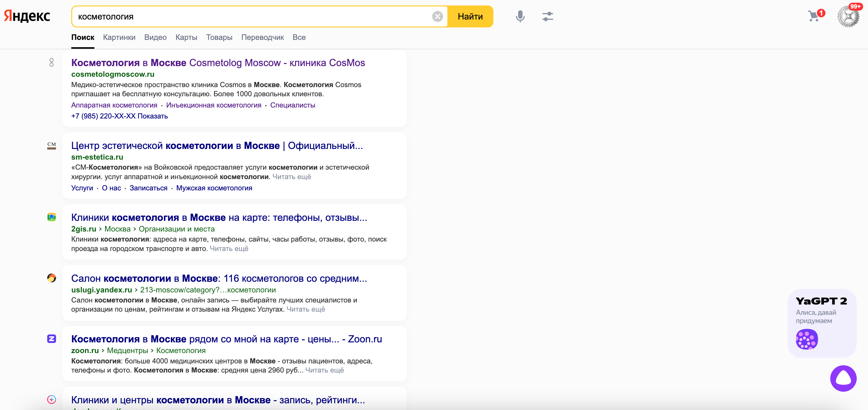Image resolution: width=868 pixels, height=410 pixels.
Task: Open search settings sliders icon
Action: (548, 16)
